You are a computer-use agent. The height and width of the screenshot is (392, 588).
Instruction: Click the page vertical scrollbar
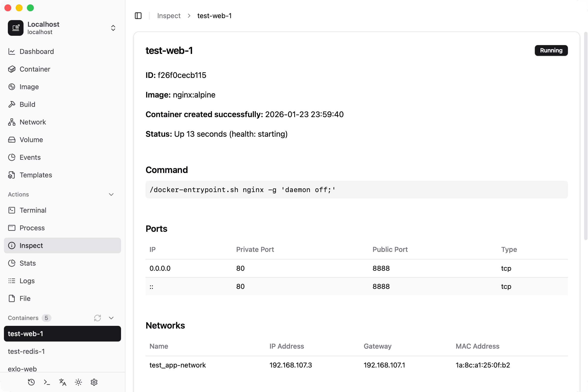pyautogui.click(x=586, y=135)
